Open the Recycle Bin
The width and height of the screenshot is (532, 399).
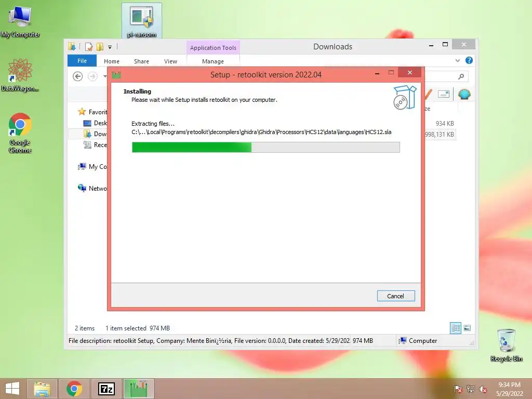[x=506, y=345]
